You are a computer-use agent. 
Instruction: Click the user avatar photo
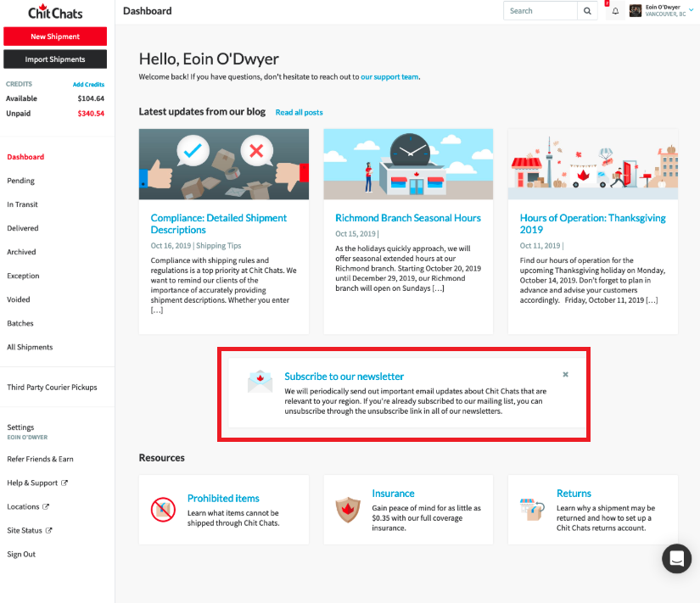tap(636, 10)
